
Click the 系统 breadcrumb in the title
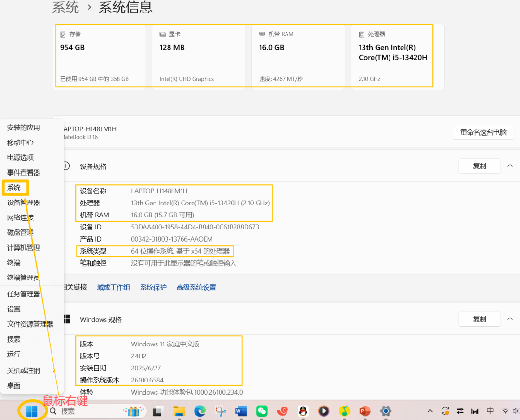(x=65, y=7)
